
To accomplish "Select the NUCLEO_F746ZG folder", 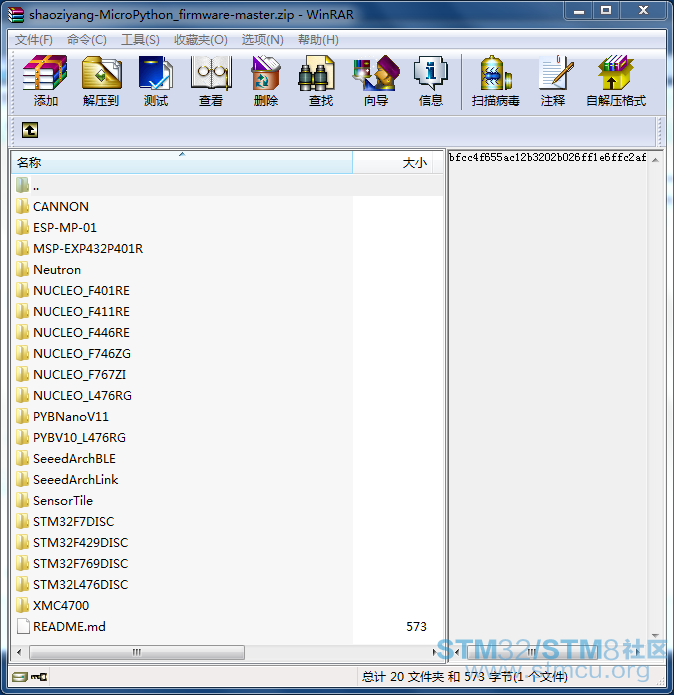I will click(74, 353).
